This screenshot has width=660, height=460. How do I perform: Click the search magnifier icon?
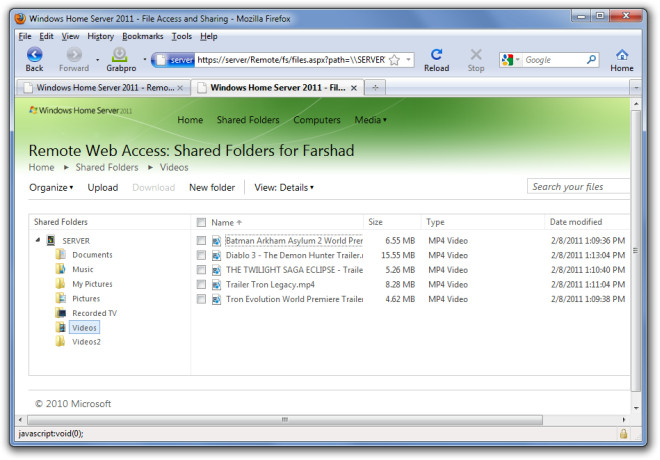[591, 60]
